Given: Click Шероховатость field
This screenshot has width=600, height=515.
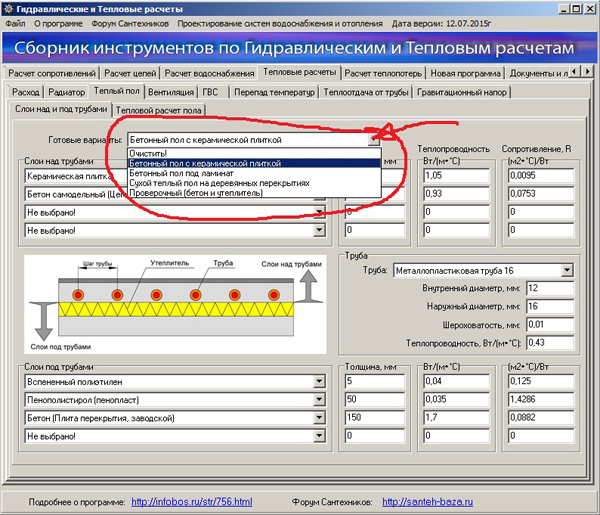Looking at the screenshot, I should pyautogui.click(x=550, y=325).
